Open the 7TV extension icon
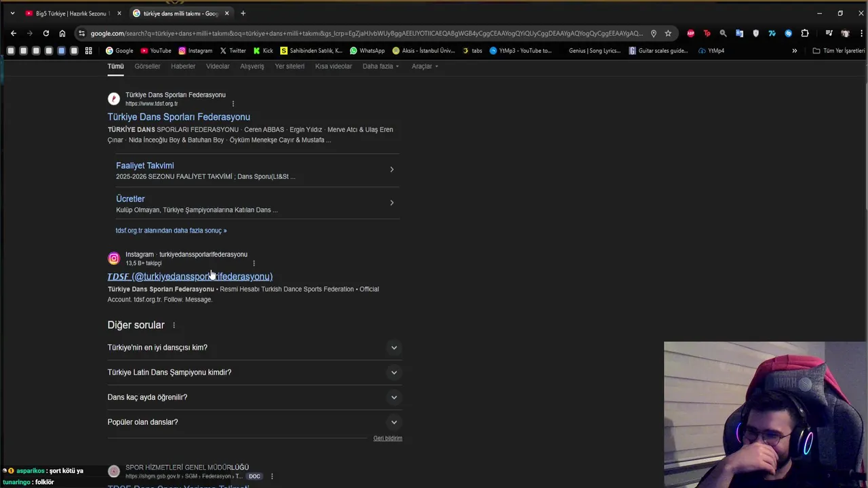The image size is (868, 488). click(772, 33)
